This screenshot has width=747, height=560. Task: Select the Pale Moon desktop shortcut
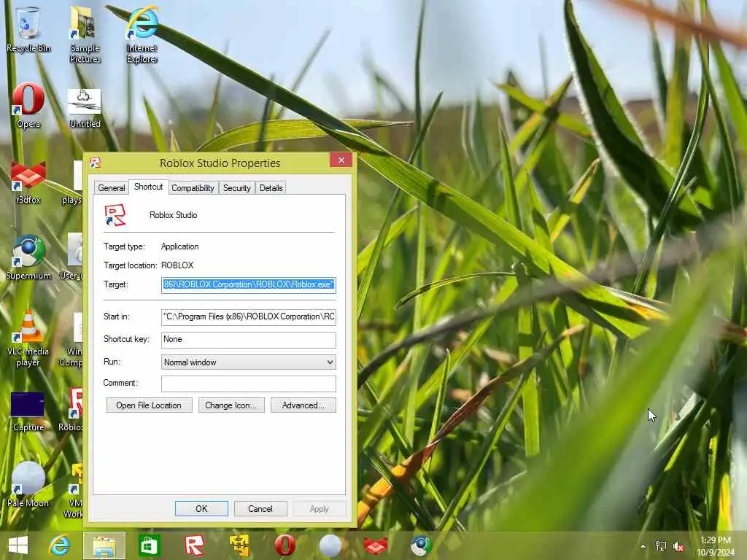28,485
